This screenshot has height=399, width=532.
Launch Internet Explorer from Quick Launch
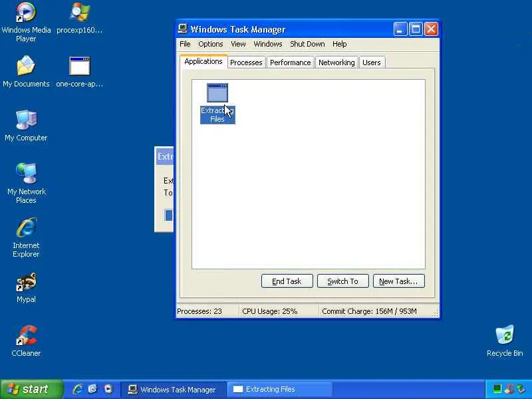(x=78, y=389)
